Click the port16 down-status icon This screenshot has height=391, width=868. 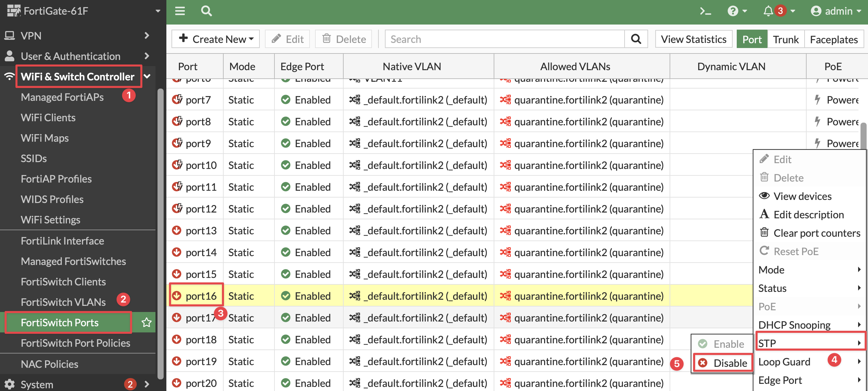pyautogui.click(x=177, y=296)
